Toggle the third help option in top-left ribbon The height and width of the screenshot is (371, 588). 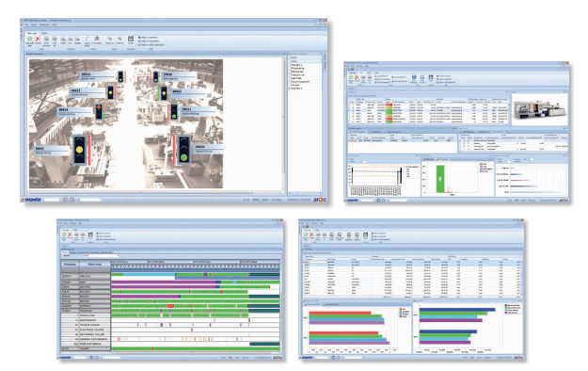139,45
